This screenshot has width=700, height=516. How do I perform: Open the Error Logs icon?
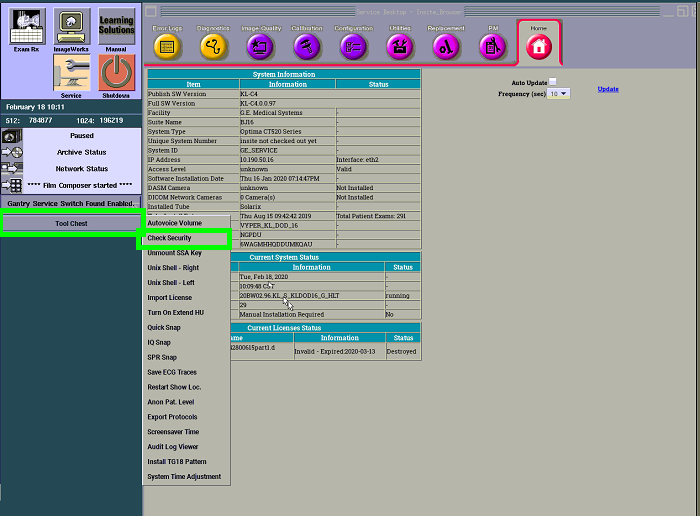point(167,45)
